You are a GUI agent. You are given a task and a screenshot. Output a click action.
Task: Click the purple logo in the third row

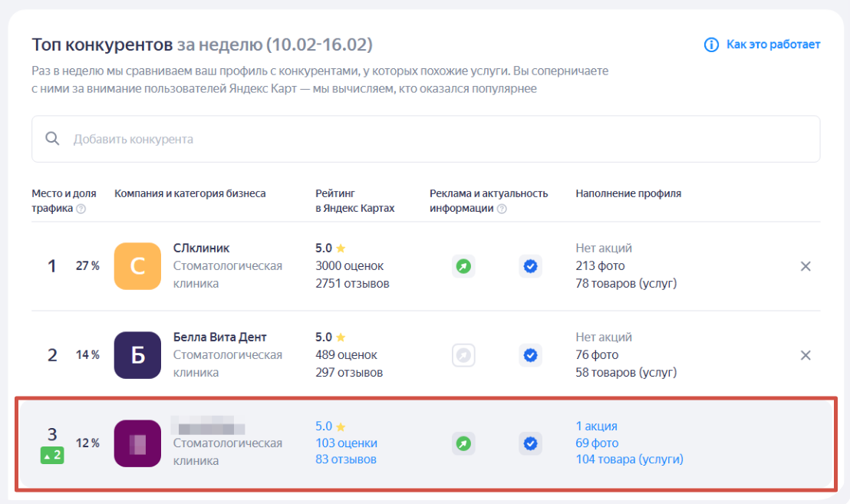(x=137, y=443)
